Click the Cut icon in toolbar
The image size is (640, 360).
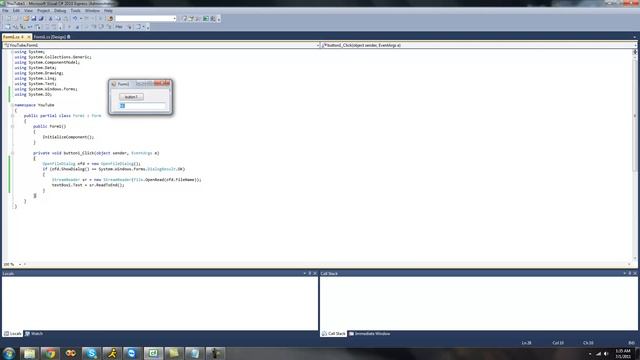[50, 18]
